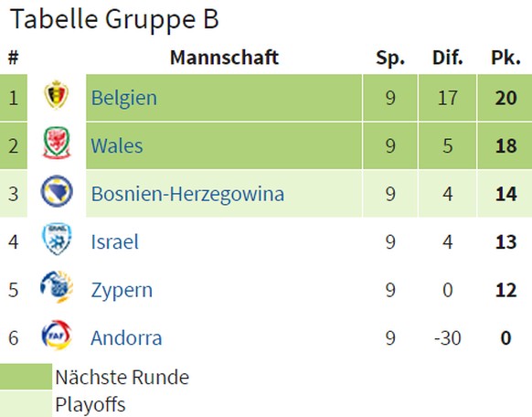532x417 pixels.
Task: Click the Pk. column header
Action: click(x=505, y=58)
